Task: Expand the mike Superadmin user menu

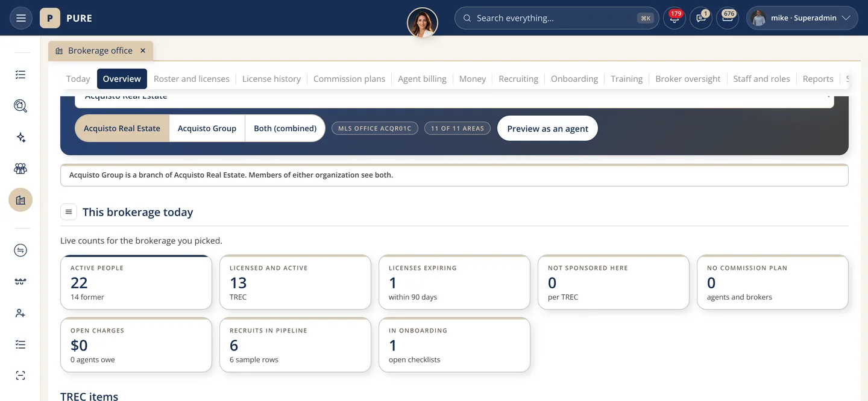Action: pyautogui.click(x=802, y=18)
